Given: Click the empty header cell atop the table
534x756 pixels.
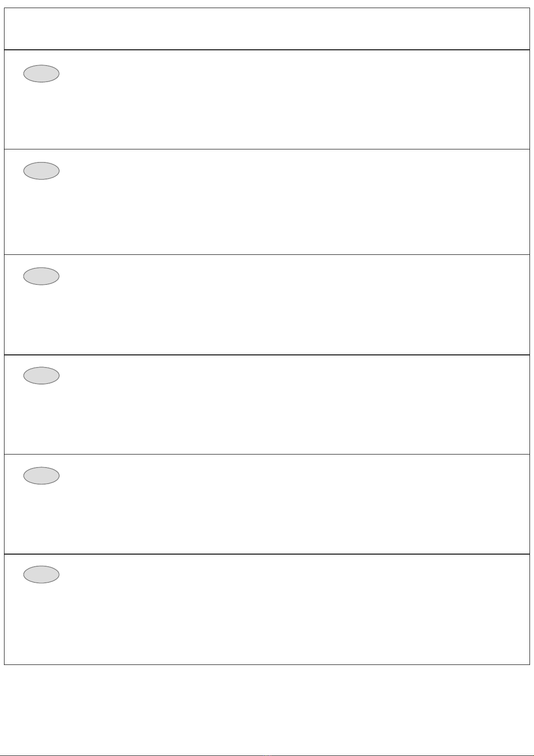Looking at the screenshot, I should tap(267, 29).
